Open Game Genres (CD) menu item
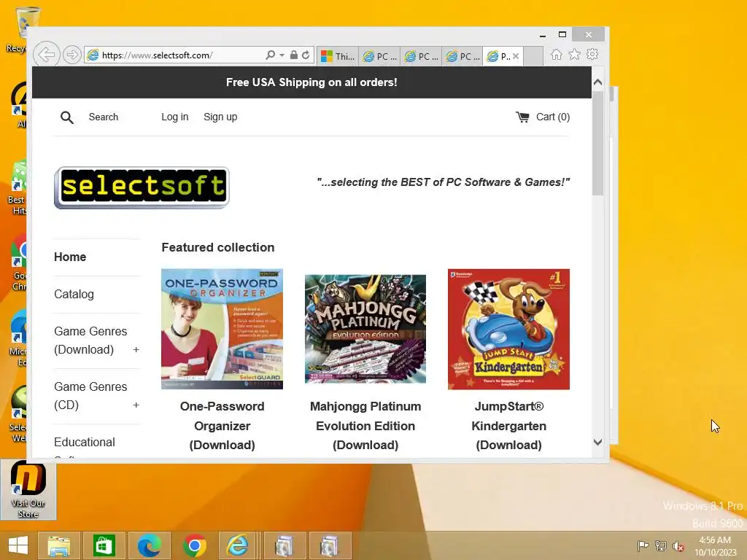 pos(90,396)
